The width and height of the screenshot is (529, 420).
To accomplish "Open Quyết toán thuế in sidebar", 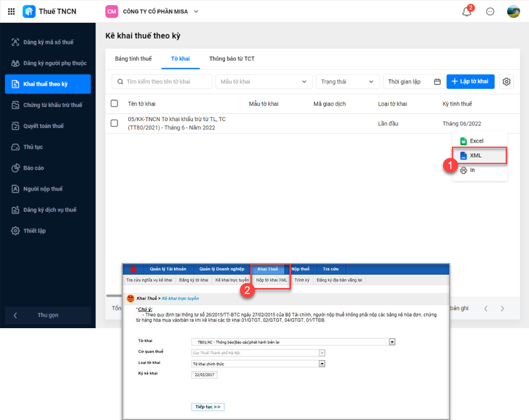I will pos(48,126).
